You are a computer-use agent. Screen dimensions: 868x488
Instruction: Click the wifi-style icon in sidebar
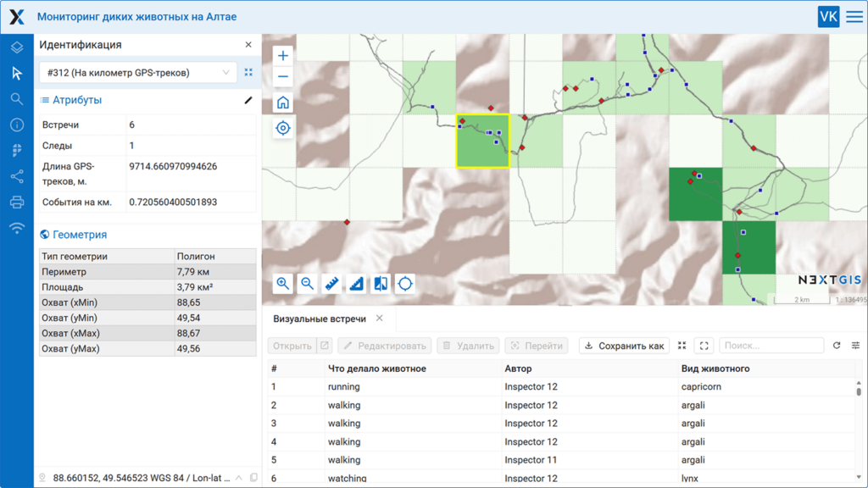tap(17, 228)
